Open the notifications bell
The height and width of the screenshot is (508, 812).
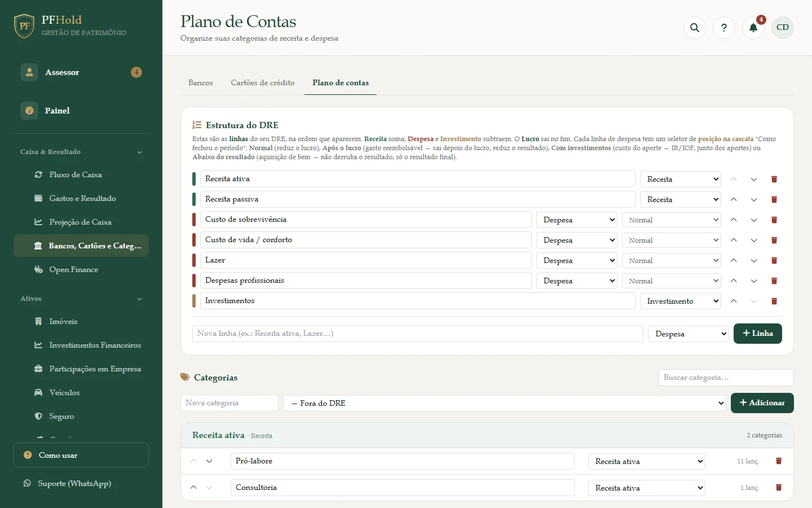click(x=753, y=28)
